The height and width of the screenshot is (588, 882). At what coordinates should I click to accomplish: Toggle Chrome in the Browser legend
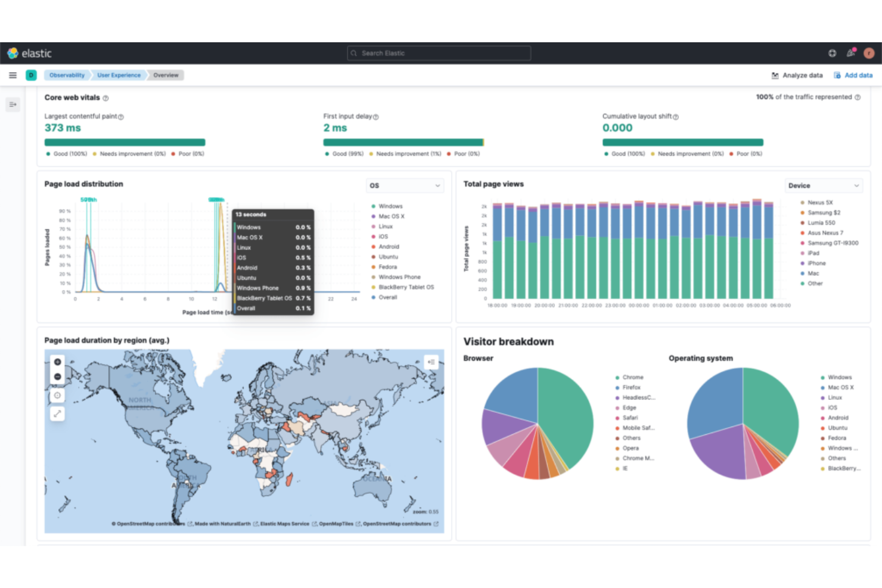pyautogui.click(x=632, y=377)
